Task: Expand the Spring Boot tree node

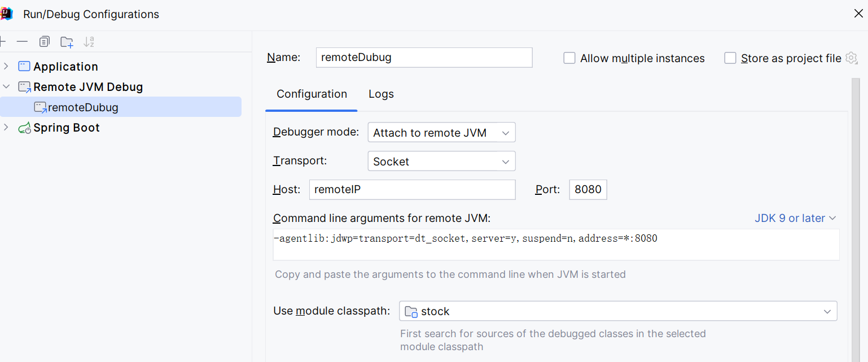Action: [x=6, y=128]
